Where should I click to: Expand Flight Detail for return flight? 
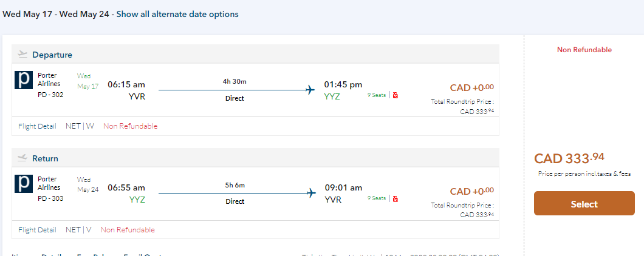tap(37, 230)
